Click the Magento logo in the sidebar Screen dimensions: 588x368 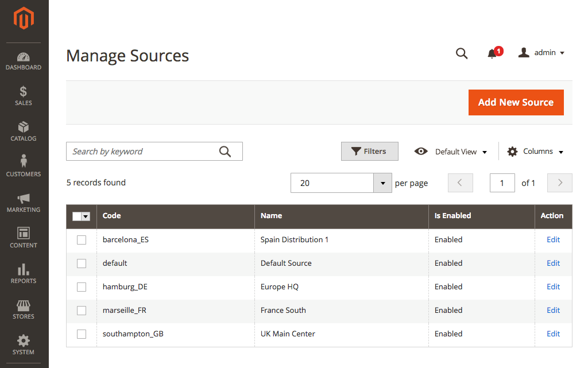[x=24, y=17]
